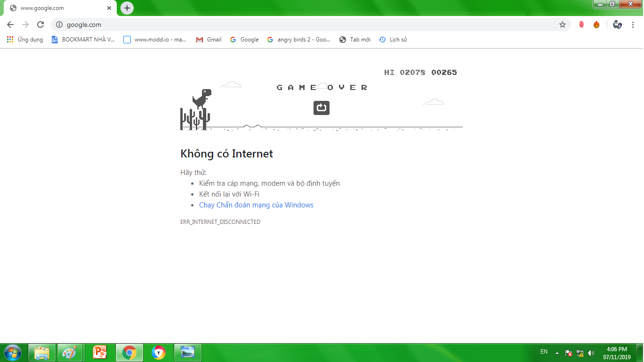Click the ERR_INTERNET_DISCONNECTED error code text
Viewport: 644px width, 362px height.
pos(220,222)
